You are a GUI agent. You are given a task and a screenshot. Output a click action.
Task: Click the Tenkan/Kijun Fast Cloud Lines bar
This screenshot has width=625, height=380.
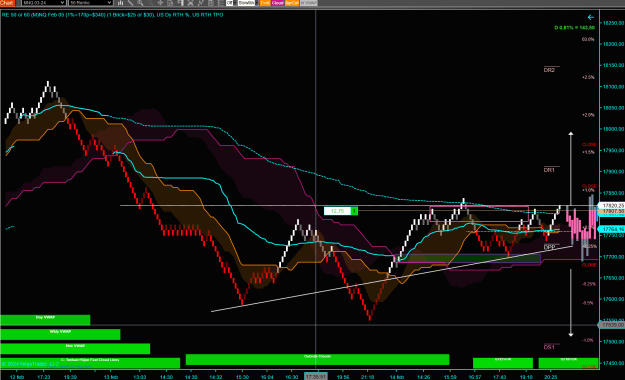pos(90,362)
